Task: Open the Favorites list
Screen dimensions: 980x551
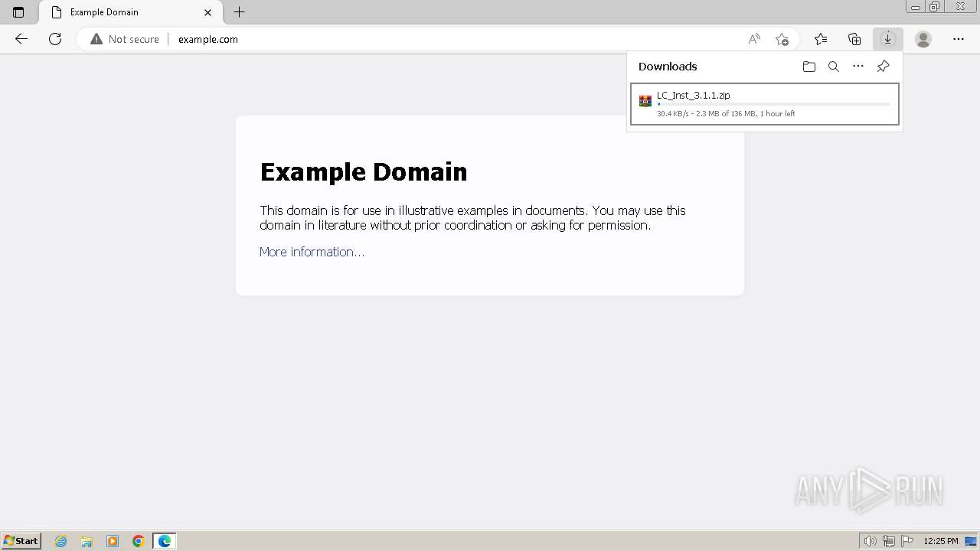Action: tap(821, 39)
